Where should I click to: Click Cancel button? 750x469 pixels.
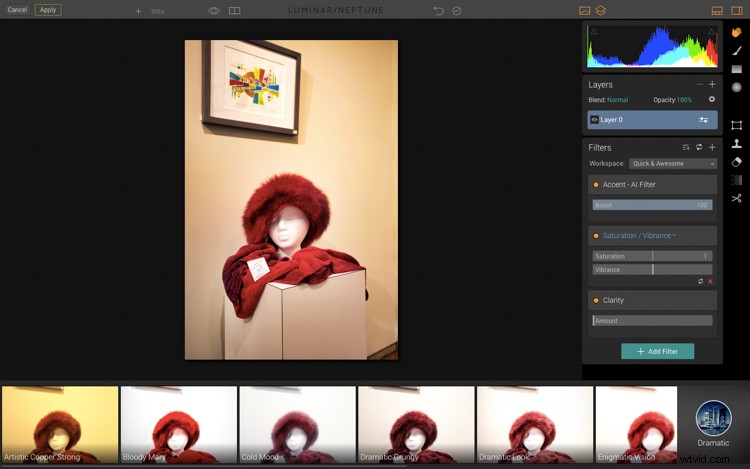(17, 10)
